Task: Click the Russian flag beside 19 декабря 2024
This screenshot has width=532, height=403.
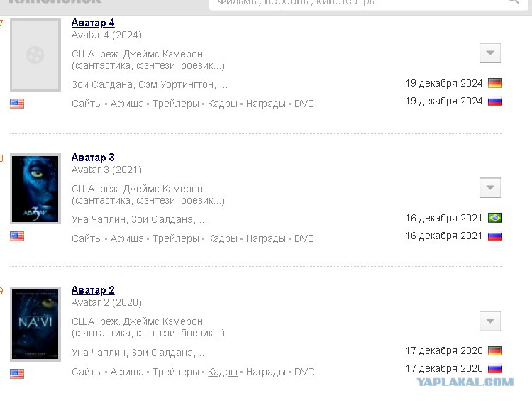Action: coord(495,101)
